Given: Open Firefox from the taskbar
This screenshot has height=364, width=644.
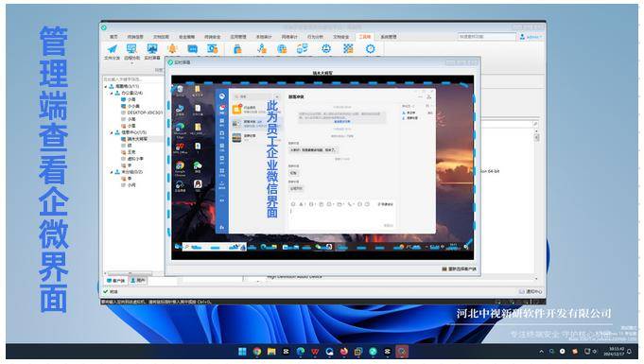Looking at the screenshot, I should click(344, 352).
